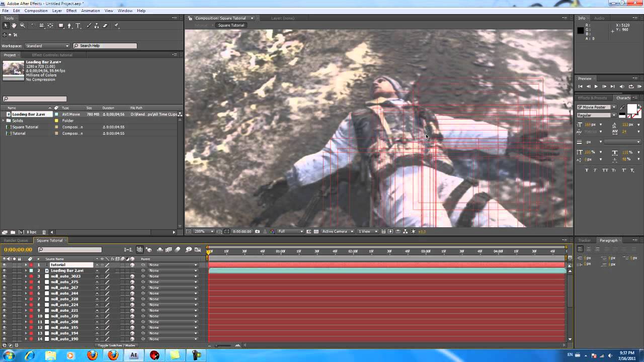Select the Horizontal Type tool
The image size is (644, 362).
[x=78, y=26]
